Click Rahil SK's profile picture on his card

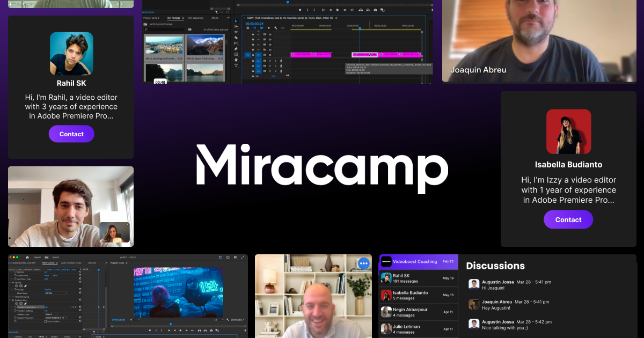71,54
